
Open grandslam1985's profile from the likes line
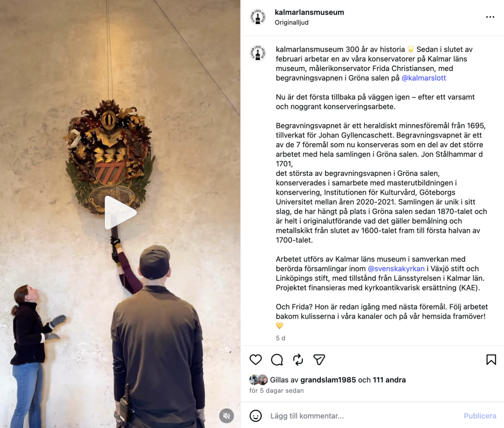[328, 380]
